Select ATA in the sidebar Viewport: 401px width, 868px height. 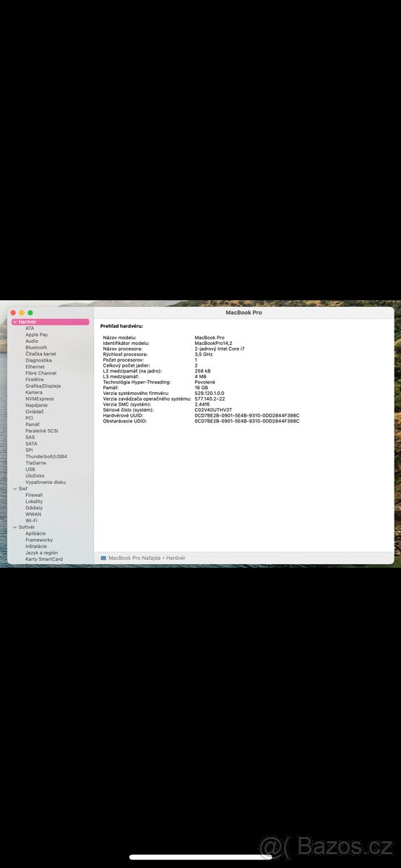coord(30,328)
